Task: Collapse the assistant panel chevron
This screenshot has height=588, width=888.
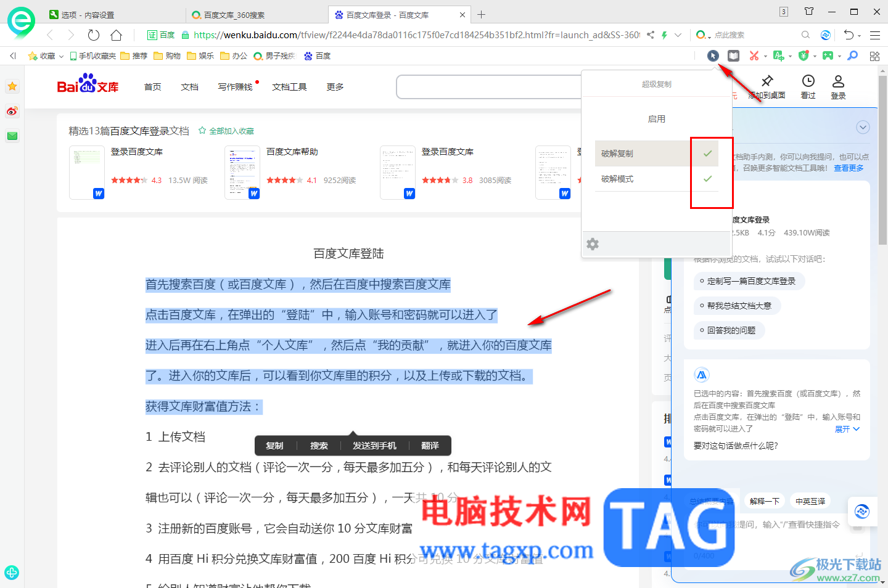Action: [x=863, y=128]
